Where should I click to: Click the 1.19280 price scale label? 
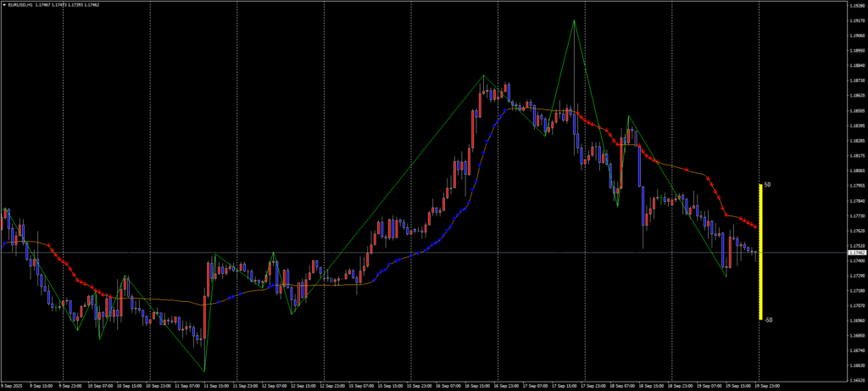click(856, 4)
